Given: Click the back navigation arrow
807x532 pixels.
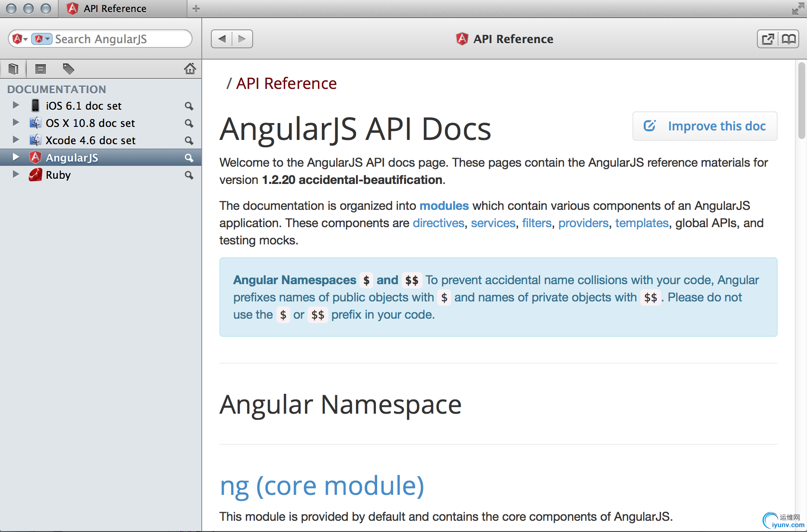Looking at the screenshot, I should [222, 39].
